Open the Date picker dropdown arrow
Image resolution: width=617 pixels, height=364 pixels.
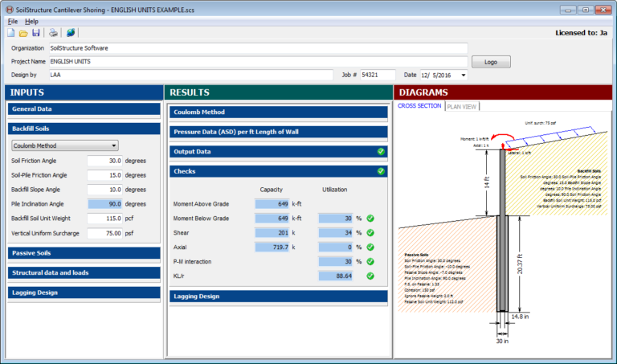pyautogui.click(x=463, y=76)
